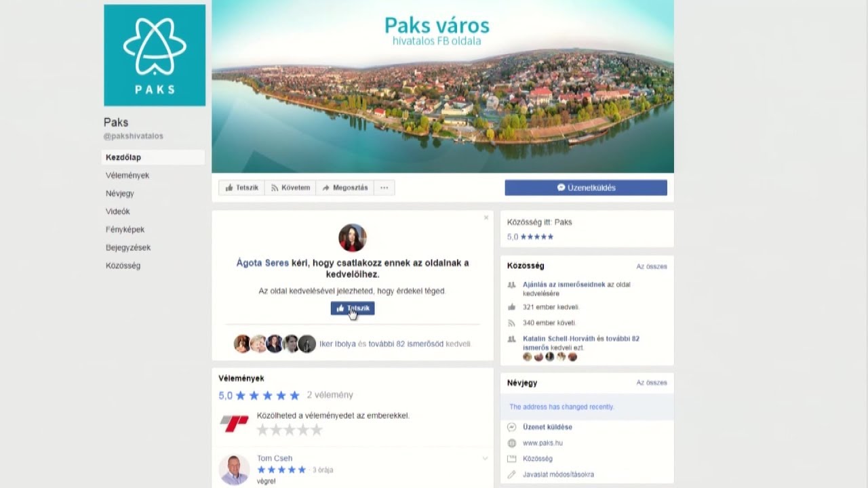Rate the page with empty gray stars
Screen dimensions: 868x488
290,430
